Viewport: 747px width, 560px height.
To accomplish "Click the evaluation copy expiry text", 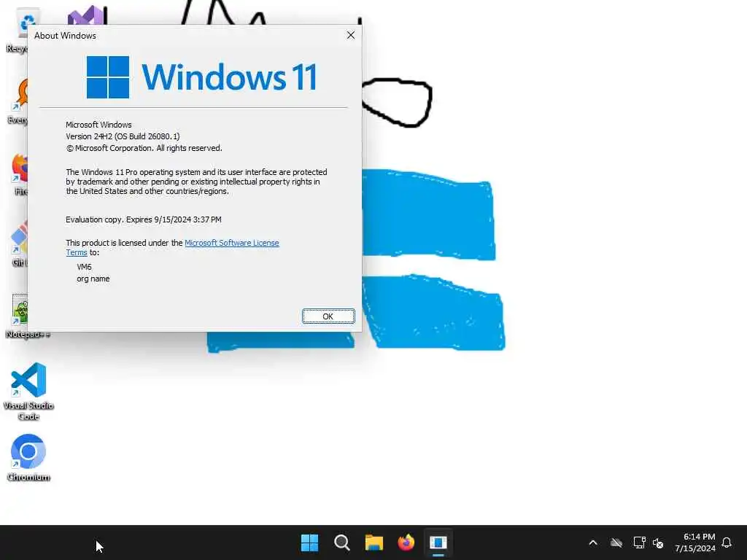I will [x=144, y=219].
